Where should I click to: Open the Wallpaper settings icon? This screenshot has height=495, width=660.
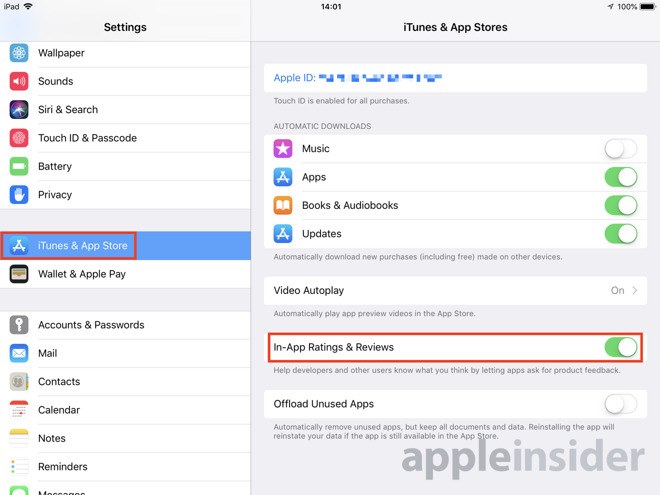coord(19,53)
